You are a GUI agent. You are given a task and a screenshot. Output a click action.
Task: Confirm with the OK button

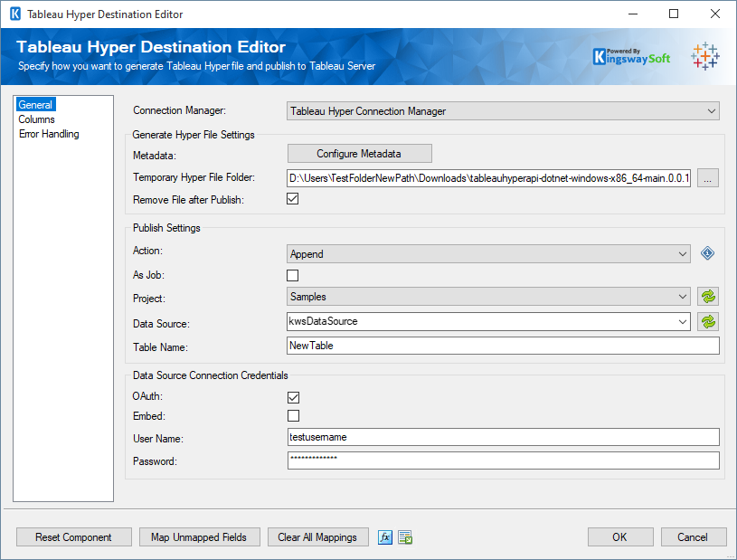pyautogui.click(x=620, y=537)
